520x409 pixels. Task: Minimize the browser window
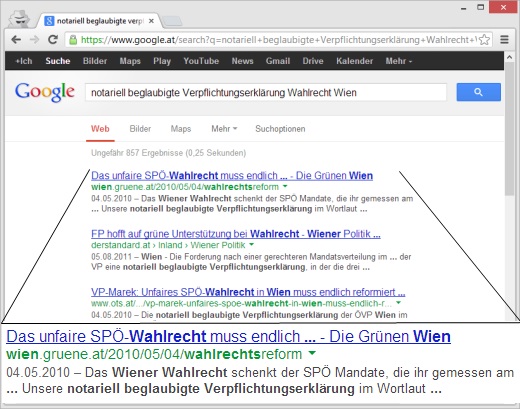(464, 8)
